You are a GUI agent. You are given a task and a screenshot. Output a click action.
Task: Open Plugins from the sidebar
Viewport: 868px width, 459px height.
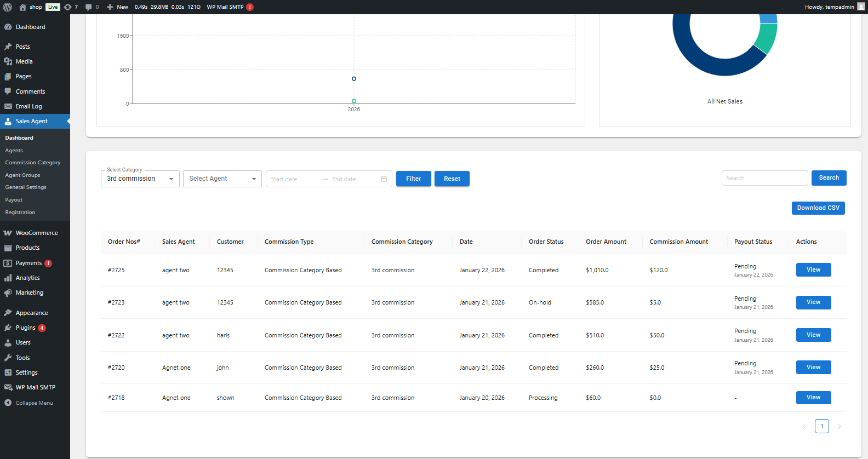(25, 328)
